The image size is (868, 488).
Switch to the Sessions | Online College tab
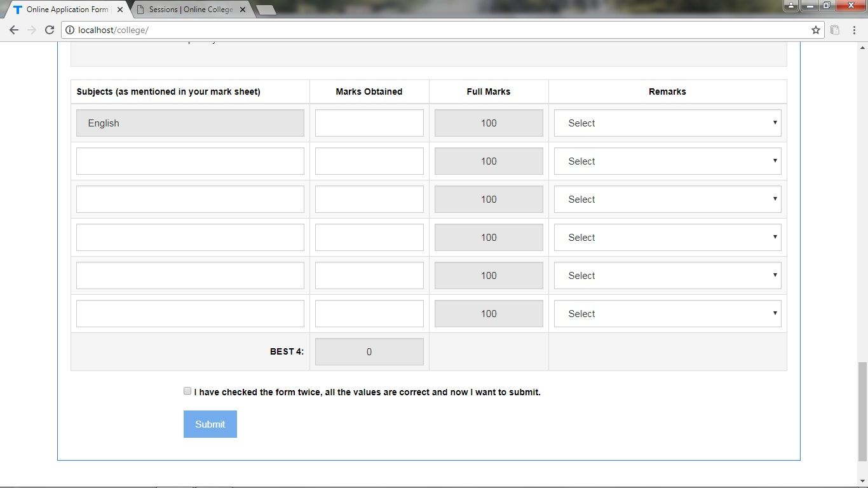click(x=191, y=10)
